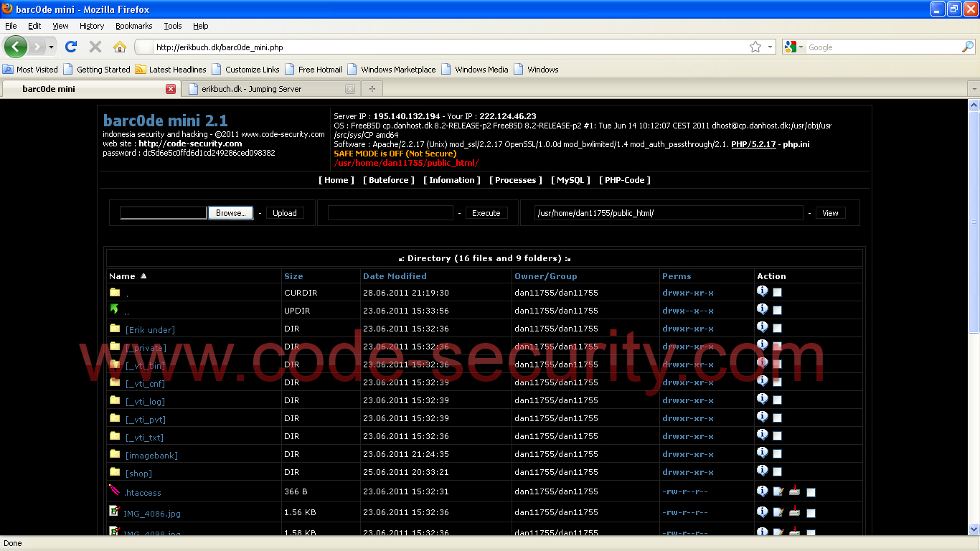The height and width of the screenshot is (551, 980).
Task: Click the Firefox forward arrow button
Action: (36, 47)
